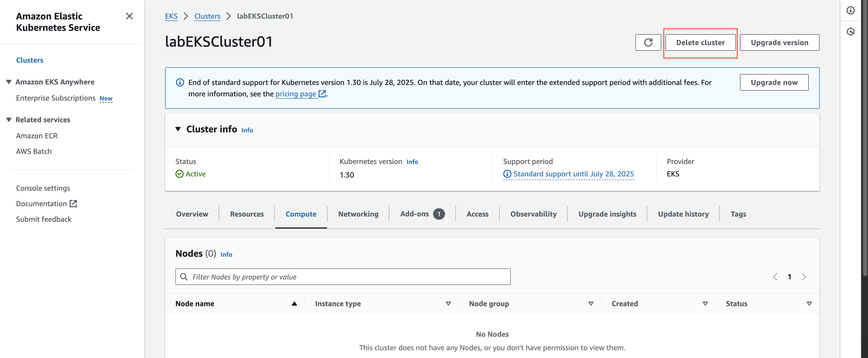
Task: Switch to the Access tab
Action: [x=478, y=214]
